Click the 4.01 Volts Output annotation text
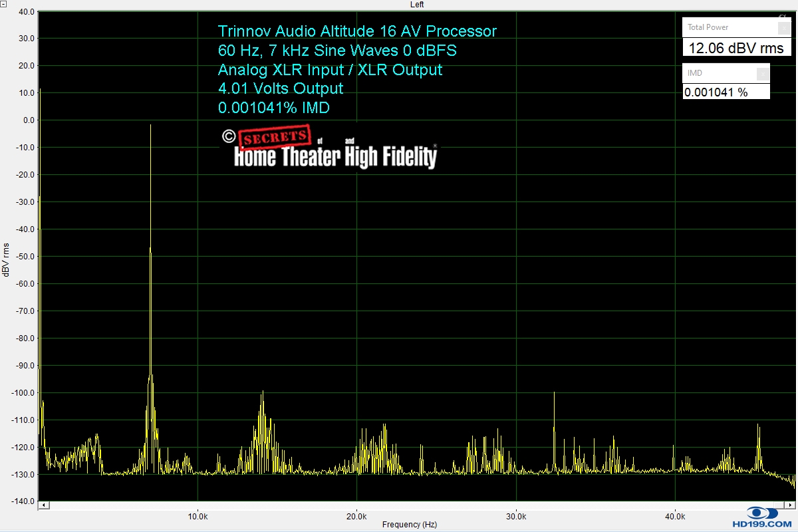 (x=281, y=88)
